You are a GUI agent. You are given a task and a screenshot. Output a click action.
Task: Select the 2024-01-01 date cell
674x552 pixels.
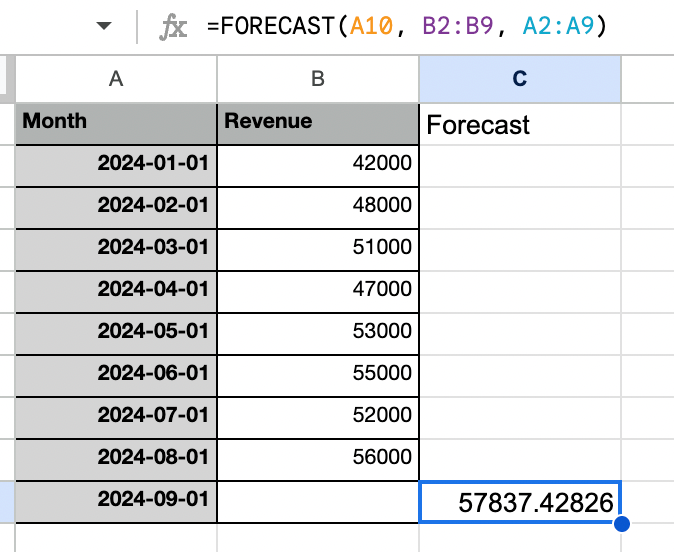(x=116, y=165)
